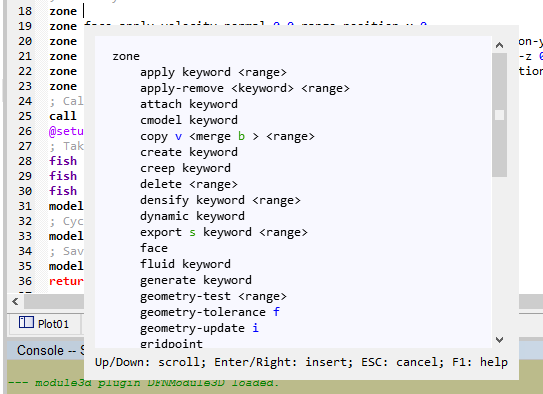Click the popup scrollbar up arrow
The width and height of the screenshot is (543, 394).
(x=499, y=45)
